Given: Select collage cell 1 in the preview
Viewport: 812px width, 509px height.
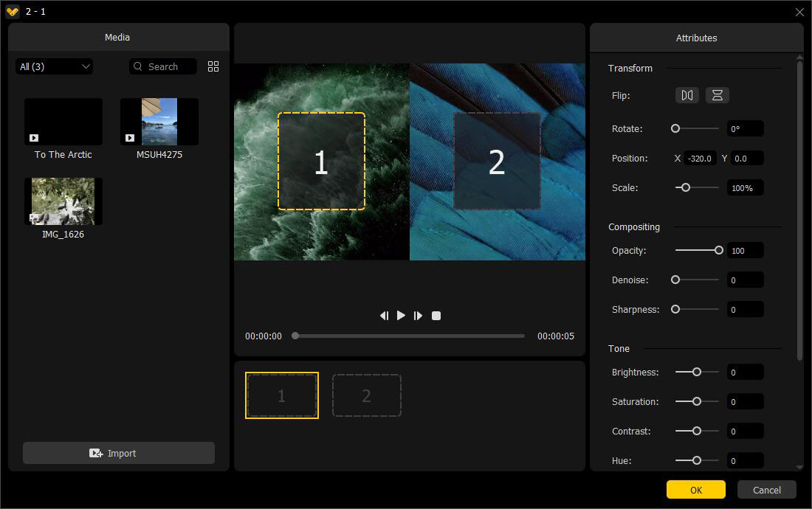Looking at the screenshot, I should tap(321, 160).
